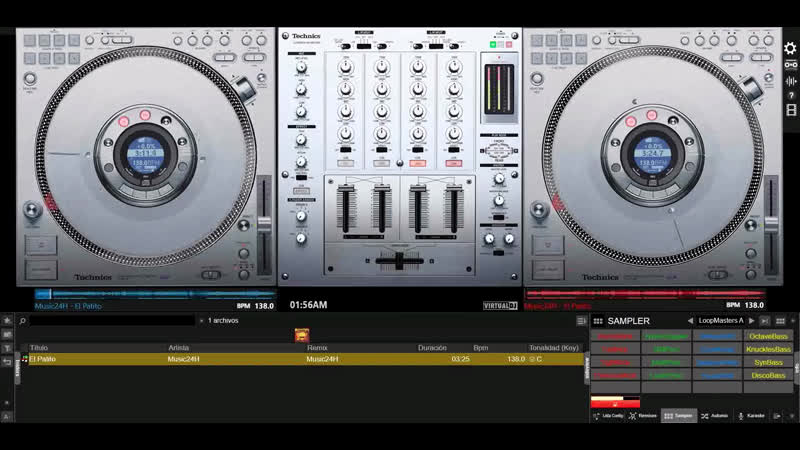The width and height of the screenshot is (800, 450).
Task: Open browser options icon beside file count
Action: (x=581, y=321)
